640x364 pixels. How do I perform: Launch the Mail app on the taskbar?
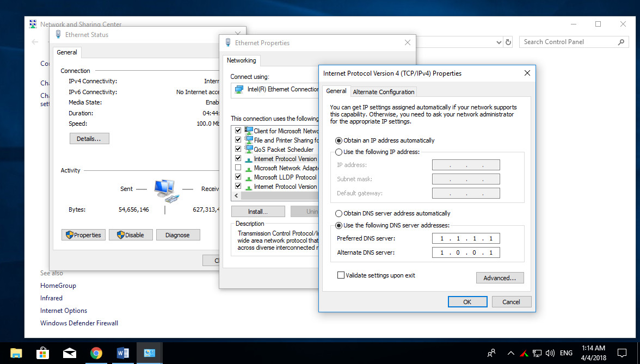click(70, 353)
